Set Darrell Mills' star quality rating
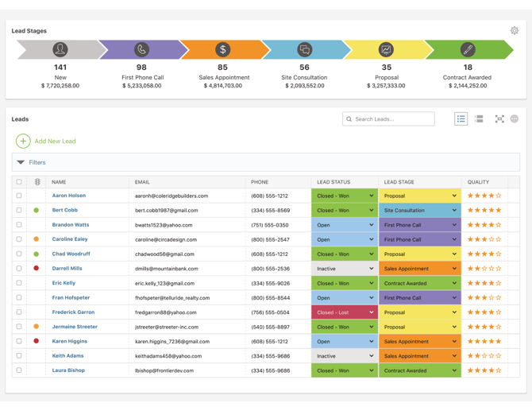Viewport: 532px width, 411px height. pos(484,269)
